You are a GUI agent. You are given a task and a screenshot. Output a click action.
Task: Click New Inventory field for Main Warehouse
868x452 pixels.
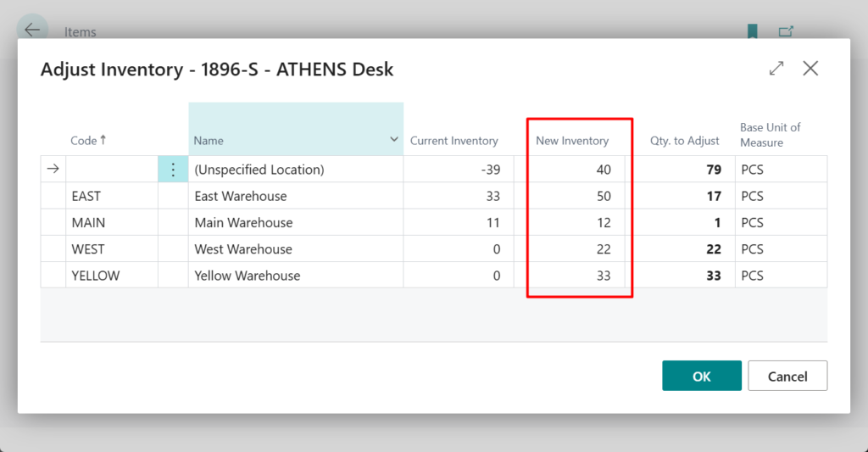coord(576,223)
